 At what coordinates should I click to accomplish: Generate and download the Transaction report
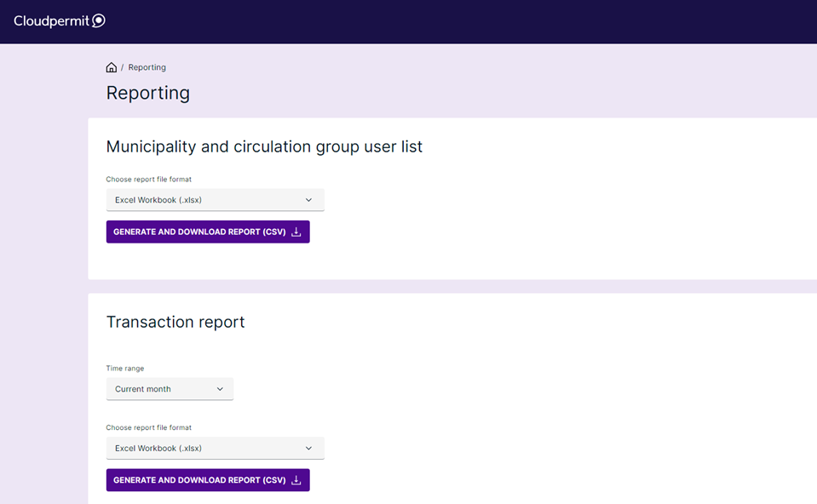pos(208,479)
